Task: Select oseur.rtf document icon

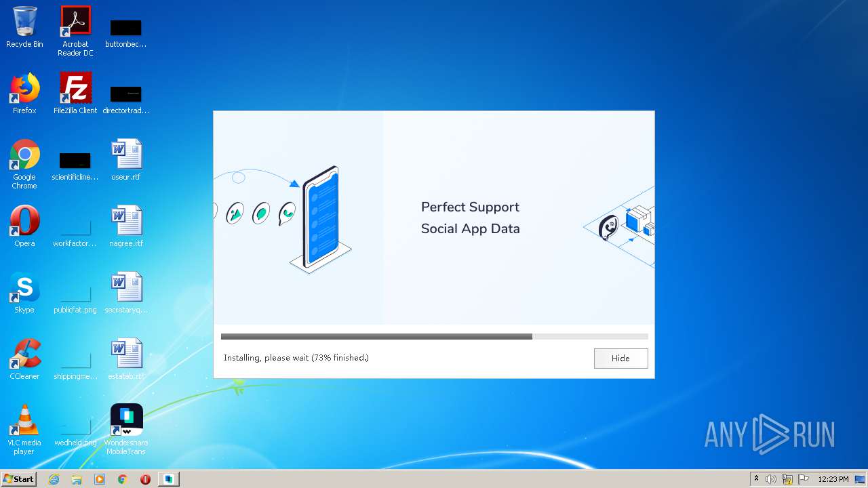Action: (x=126, y=160)
